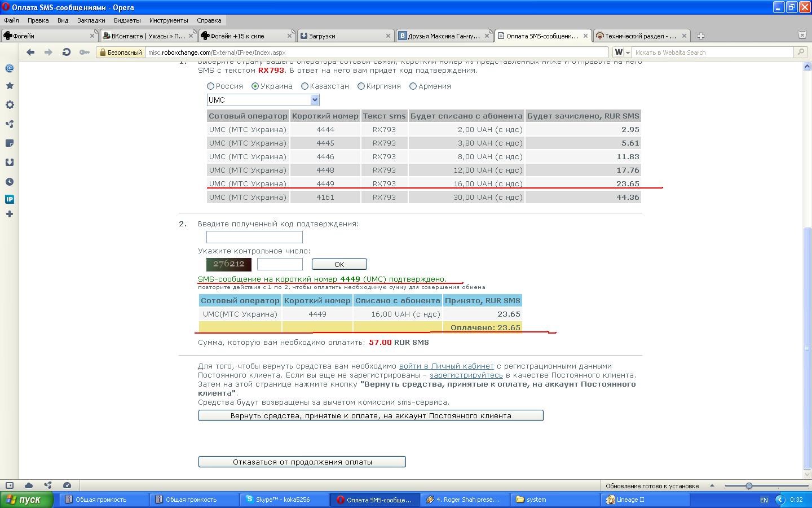Click the 276212 captcha image
The image size is (812, 508).
click(229, 264)
